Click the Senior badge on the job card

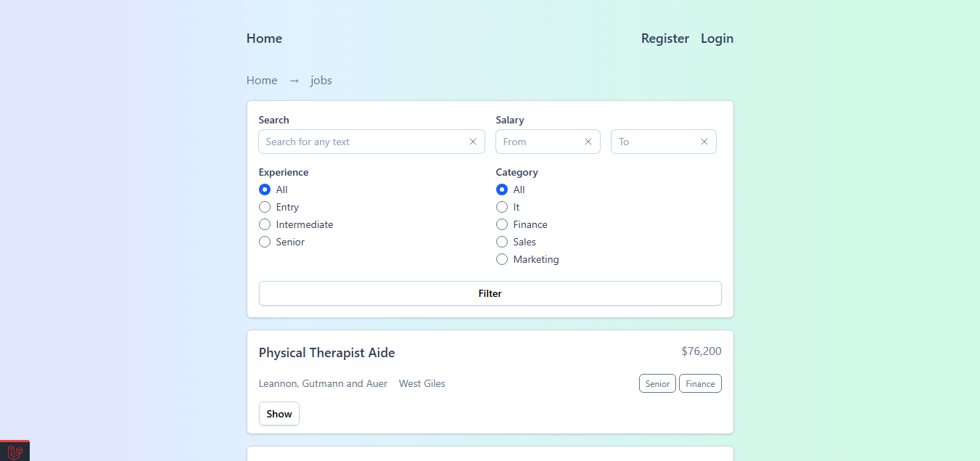pos(656,383)
